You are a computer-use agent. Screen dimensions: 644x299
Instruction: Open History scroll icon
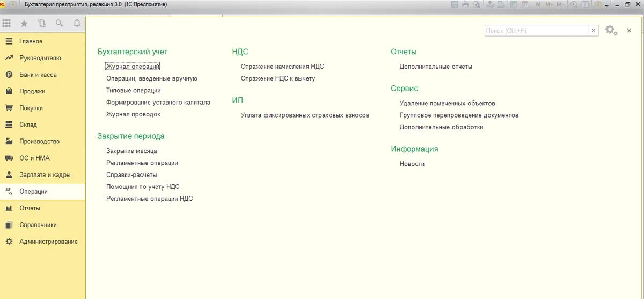(x=42, y=23)
